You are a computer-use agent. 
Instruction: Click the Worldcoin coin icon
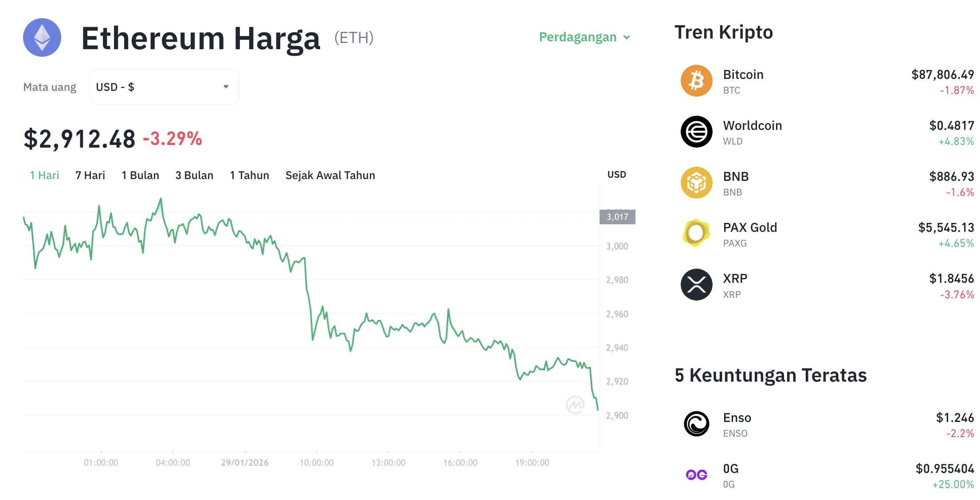pyautogui.click(x=696, y=131)
